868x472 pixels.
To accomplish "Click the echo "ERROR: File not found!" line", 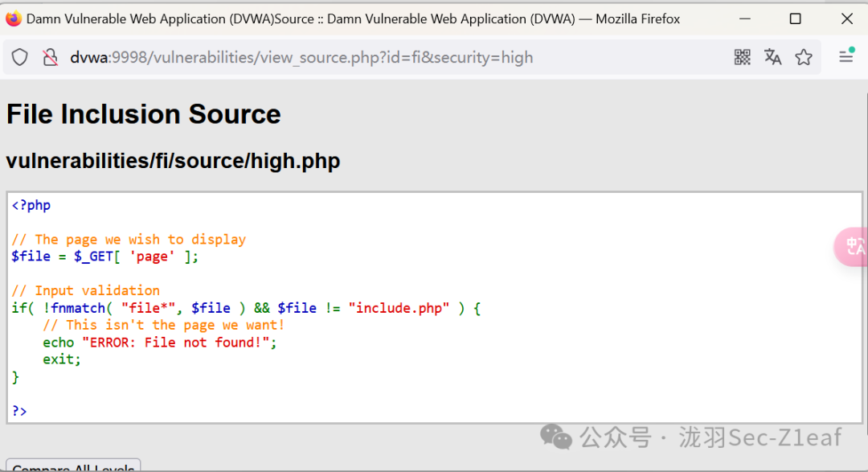I will 159,343.
